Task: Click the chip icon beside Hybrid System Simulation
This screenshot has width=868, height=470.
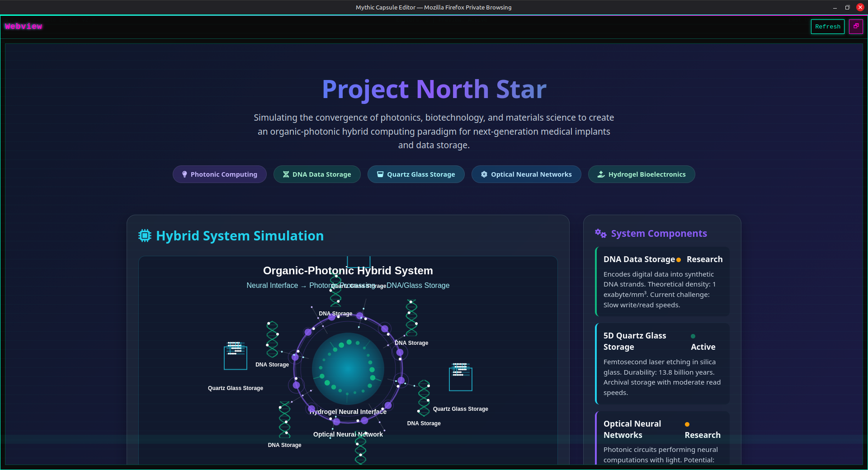Action: 145,235
